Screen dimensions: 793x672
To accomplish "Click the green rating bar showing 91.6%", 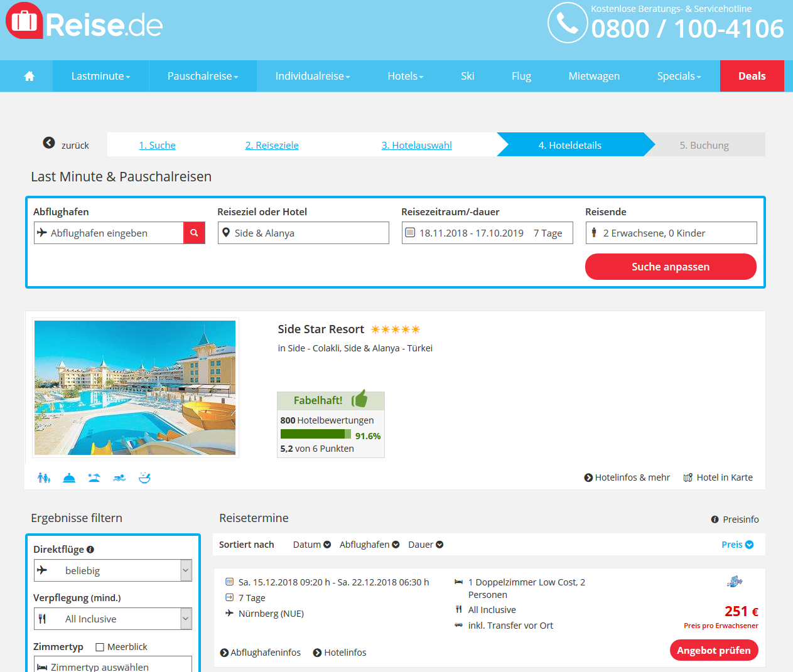I will coord(316,434).
